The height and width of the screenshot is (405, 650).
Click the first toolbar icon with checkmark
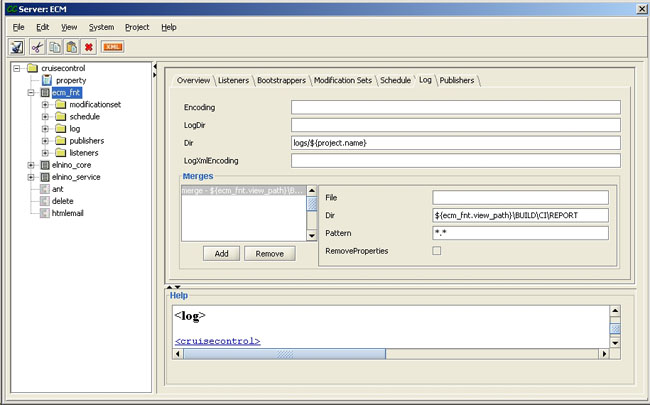[x=17, y=47]
